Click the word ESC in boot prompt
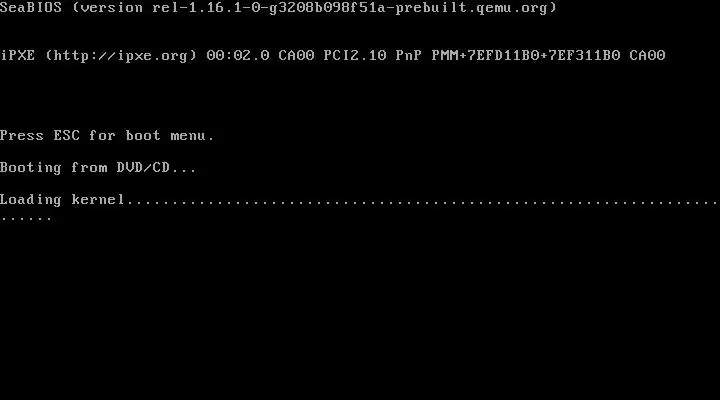The width and height of the screenshot is (720, 400). 67,135
